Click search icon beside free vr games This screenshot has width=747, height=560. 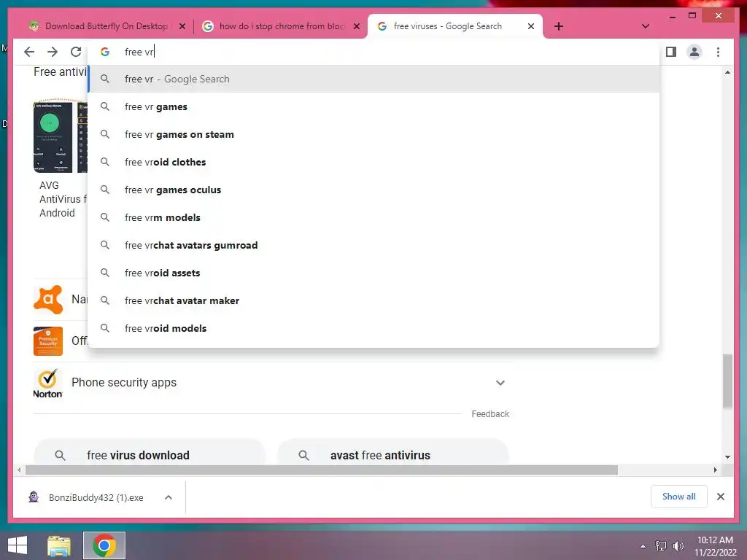pos(105,106)
